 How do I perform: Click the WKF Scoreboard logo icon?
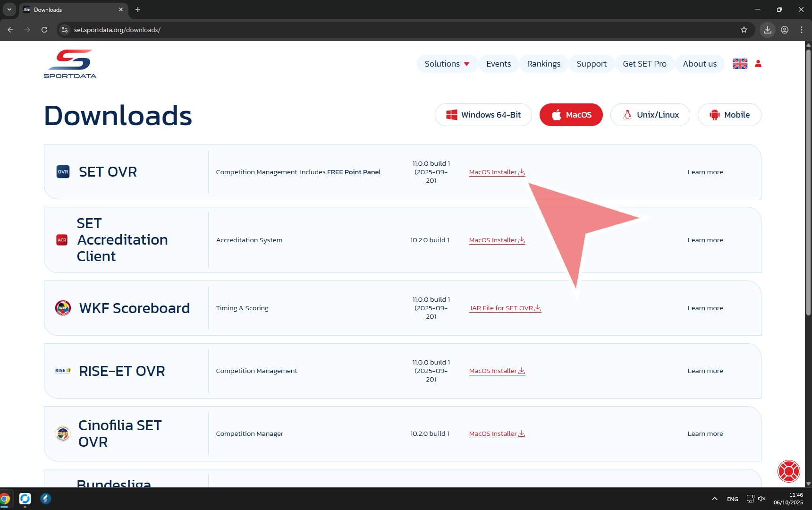click(63, 308)
